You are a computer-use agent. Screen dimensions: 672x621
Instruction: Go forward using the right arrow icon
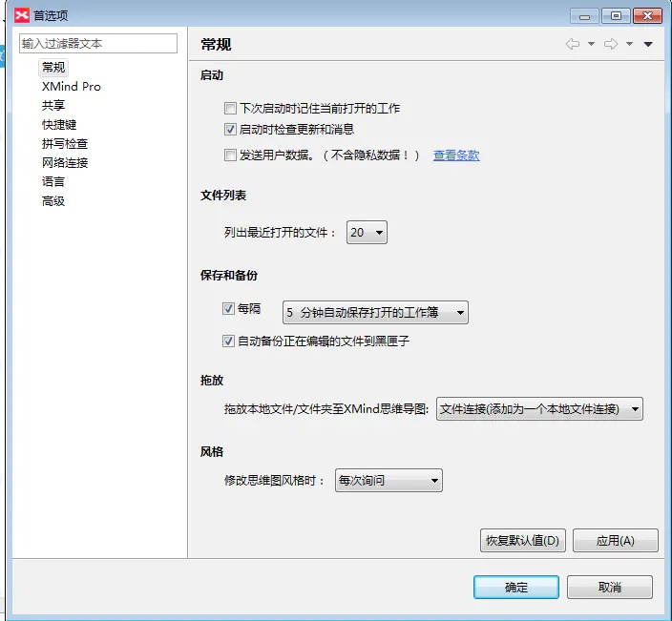click(611, 44)
